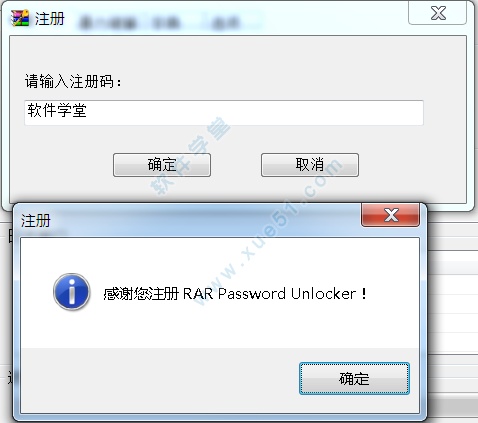Click the 注册 title beside the app icon

point(50,18)
